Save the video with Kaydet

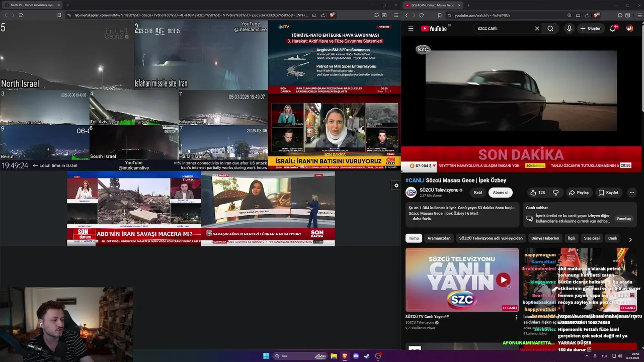click(x=608, y=193)
